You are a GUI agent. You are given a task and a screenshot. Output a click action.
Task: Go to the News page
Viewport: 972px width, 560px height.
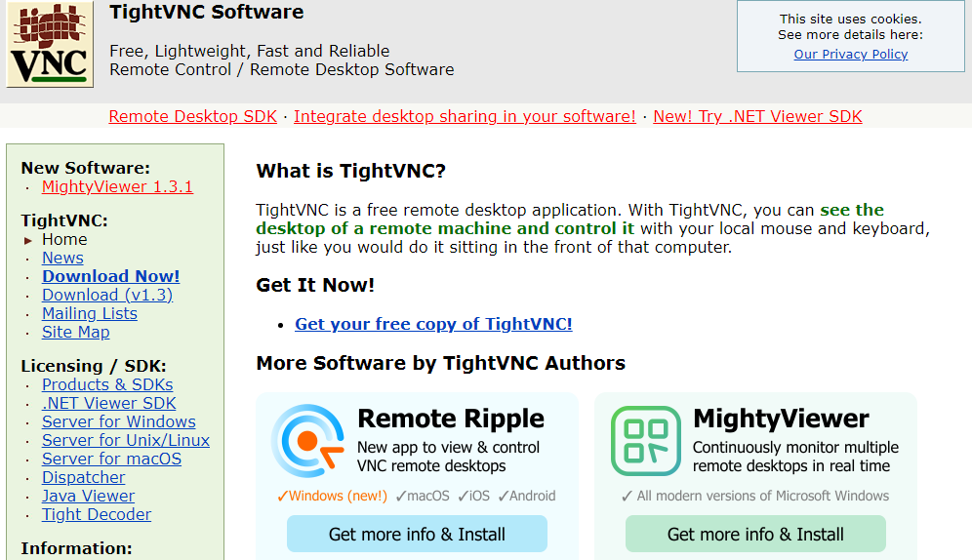[x=62, y=258]
